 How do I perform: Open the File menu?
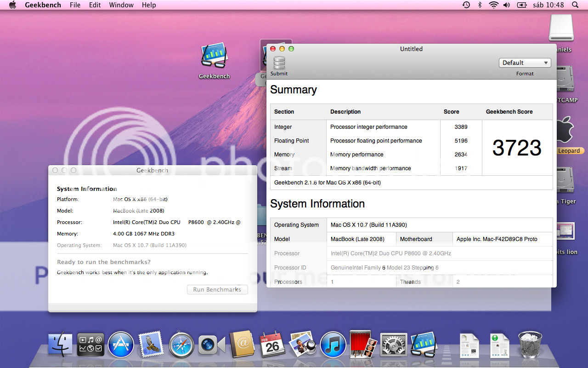pos(75,5)
